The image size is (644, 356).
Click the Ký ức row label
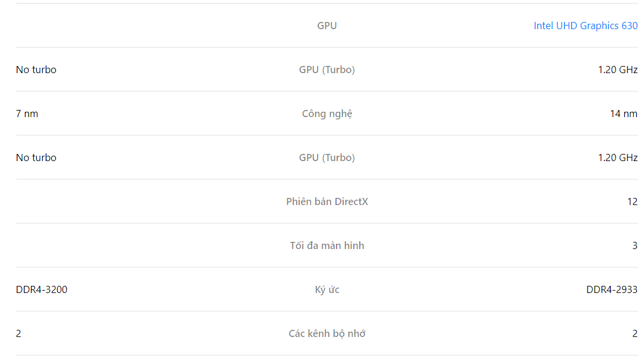(x=327, y=289)
